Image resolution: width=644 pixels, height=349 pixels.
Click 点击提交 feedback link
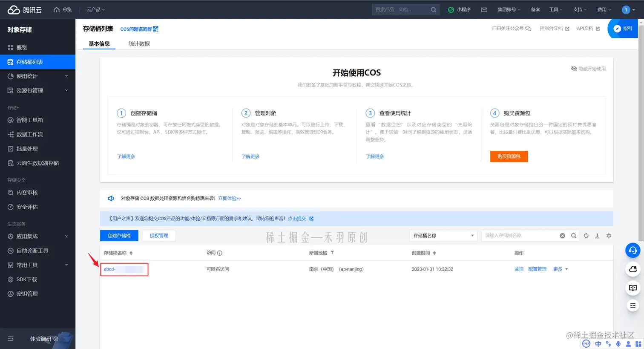click(297, 219)
